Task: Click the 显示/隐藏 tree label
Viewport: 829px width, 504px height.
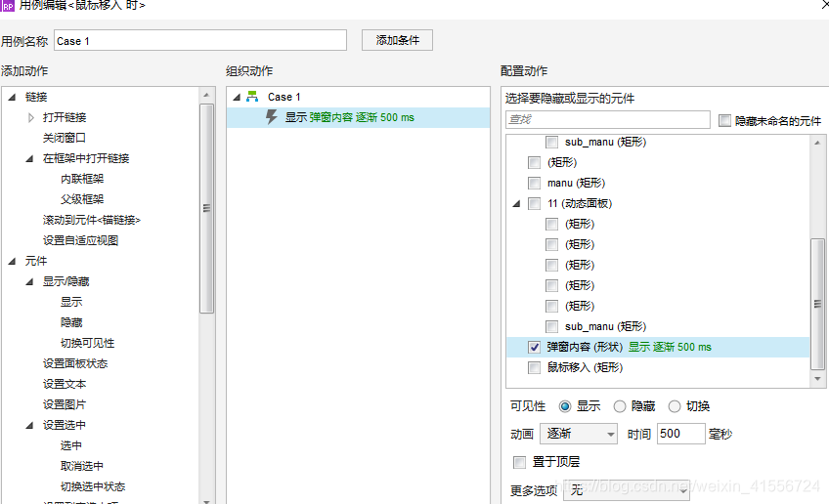Action: pos(65,281)
